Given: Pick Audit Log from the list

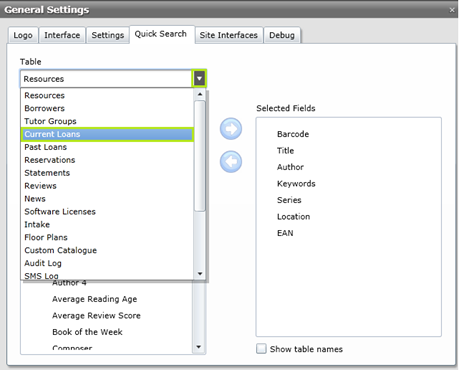Looking at the screenshot, I should pyautogui.click(x=107, y=263).
